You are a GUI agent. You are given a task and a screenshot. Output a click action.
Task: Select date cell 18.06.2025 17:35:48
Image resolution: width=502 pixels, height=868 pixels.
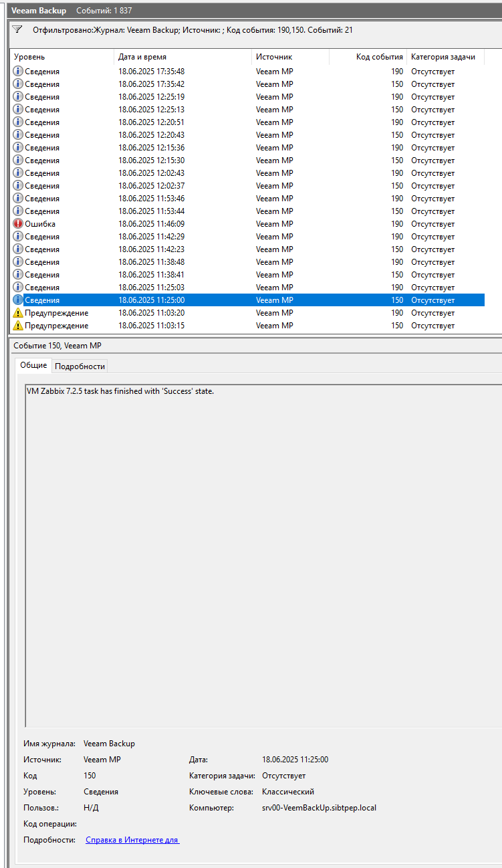151,72
